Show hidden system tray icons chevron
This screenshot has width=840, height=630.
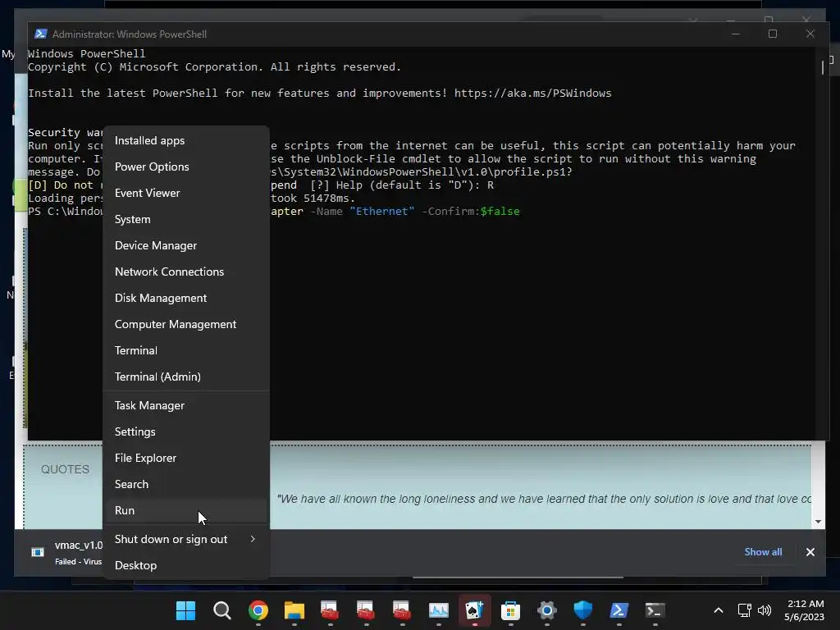pos(719,610)
